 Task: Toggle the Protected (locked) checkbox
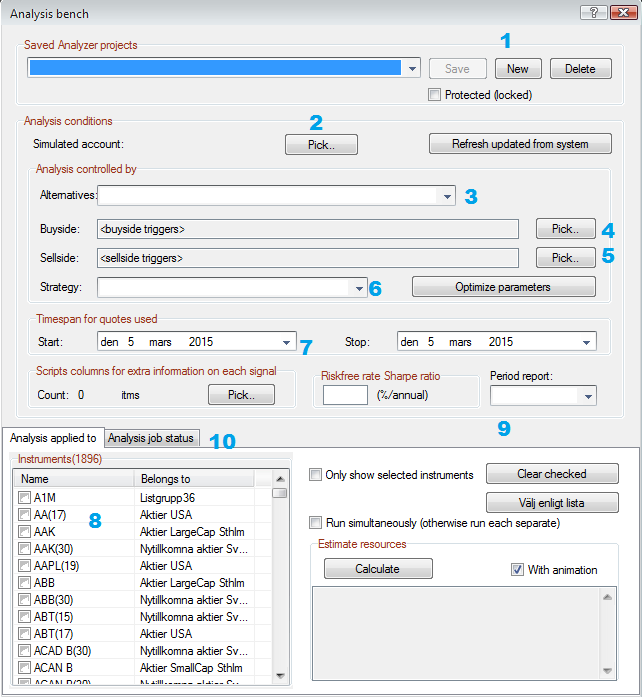pyautogui.click(x=434, y=95)
